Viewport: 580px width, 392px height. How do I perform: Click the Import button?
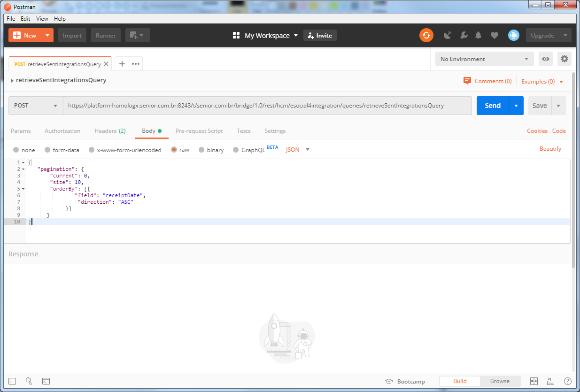(x=72, y=35)
